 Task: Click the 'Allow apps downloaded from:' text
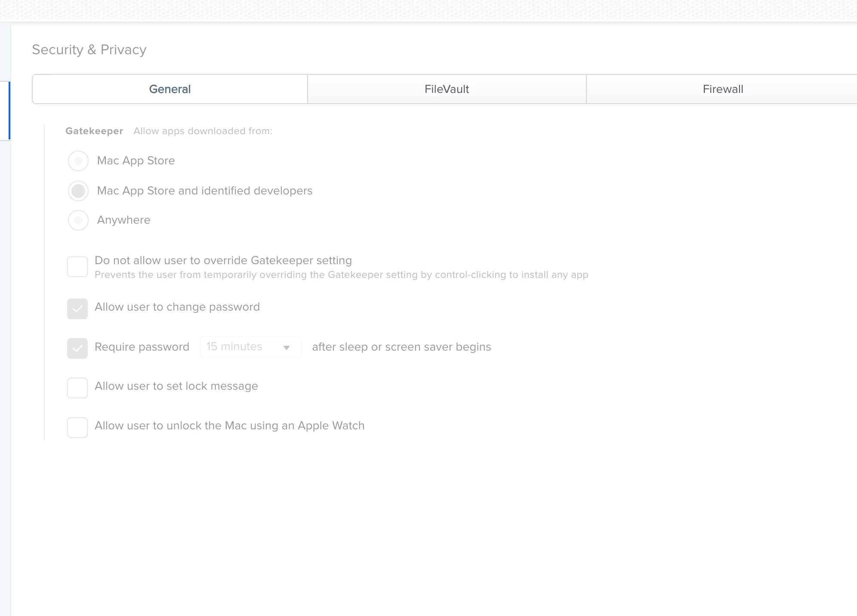(x=203, y=131)
